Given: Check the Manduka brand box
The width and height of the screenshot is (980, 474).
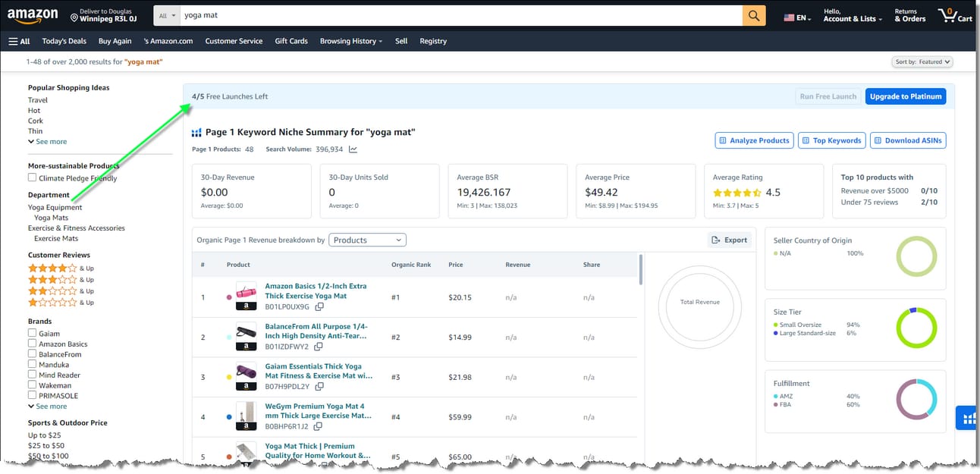Looking at the screenshot, I should [x=32, y=364].
